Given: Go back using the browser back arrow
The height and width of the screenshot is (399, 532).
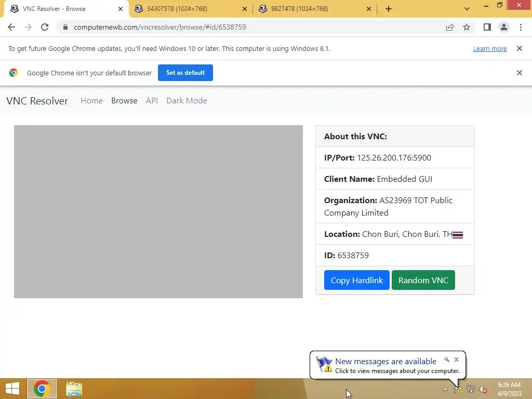Looking at the screenshot, I should (x=11, y=27).
